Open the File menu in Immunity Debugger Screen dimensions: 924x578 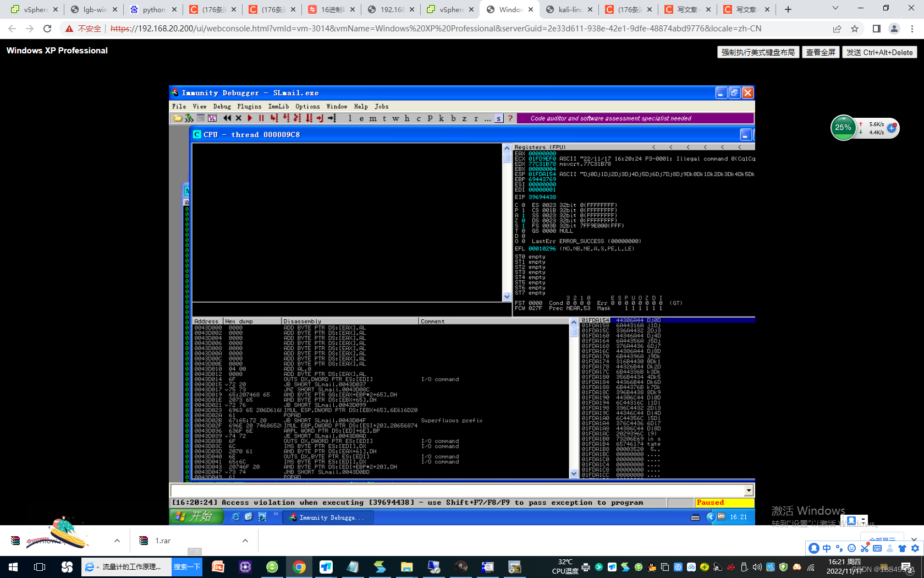(x=179, y=107)
